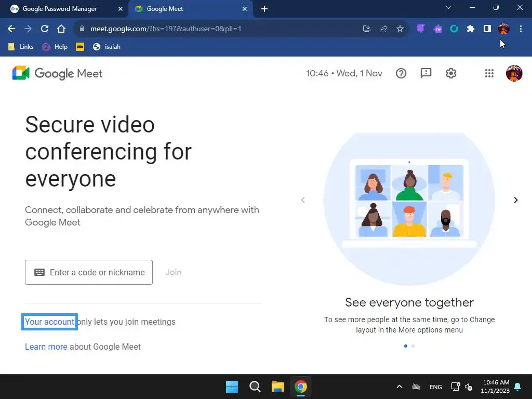Toggle the browser side panel
Viewport: 532px width, 399px height.
point(487,29)
